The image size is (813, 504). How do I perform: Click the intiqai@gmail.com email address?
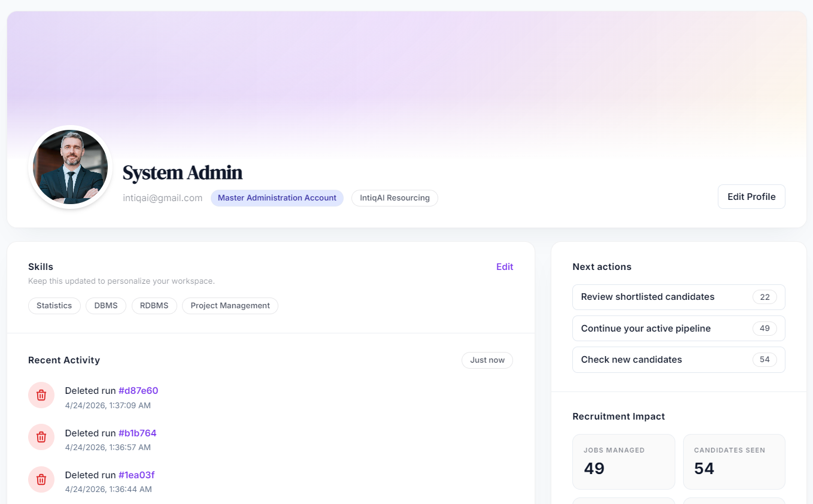pos(163,198)
